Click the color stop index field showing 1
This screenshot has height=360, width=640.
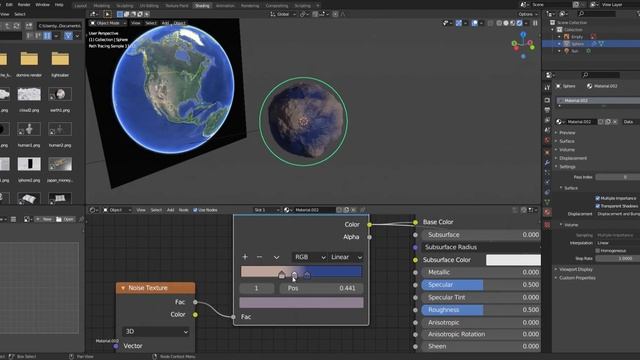click(x=256, y=288)
